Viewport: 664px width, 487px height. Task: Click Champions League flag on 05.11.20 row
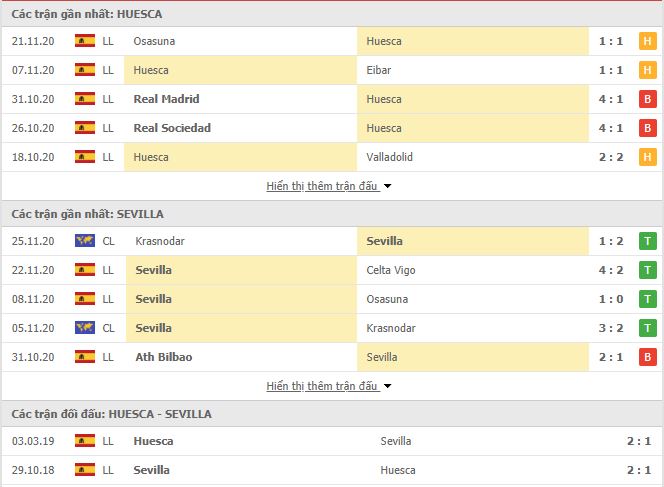point(85,328)
